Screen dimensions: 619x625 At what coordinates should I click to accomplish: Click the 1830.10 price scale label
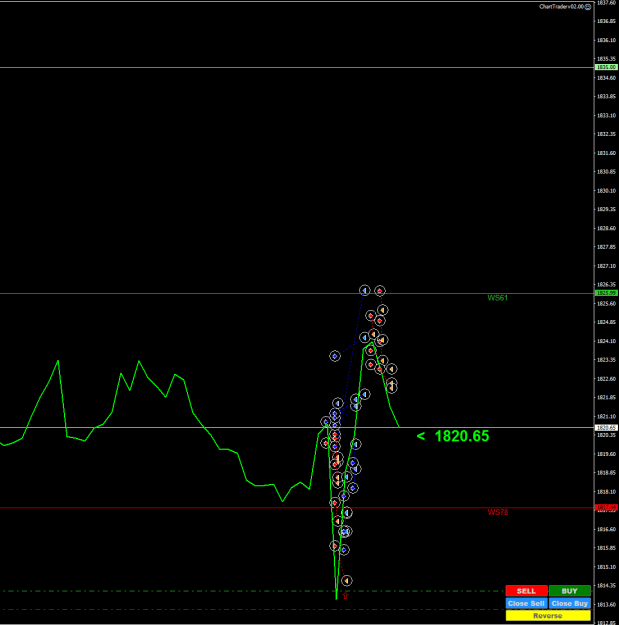click(606, 191)
